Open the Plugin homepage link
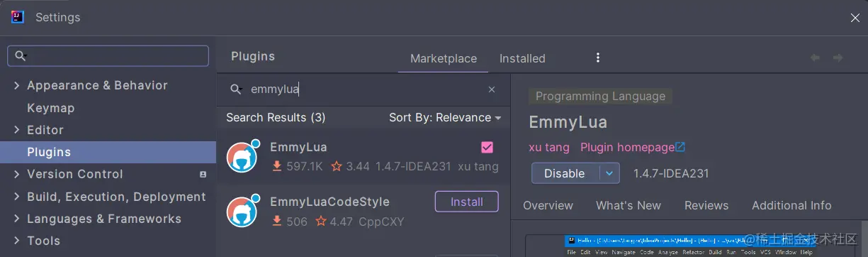 tap(627, 147)
